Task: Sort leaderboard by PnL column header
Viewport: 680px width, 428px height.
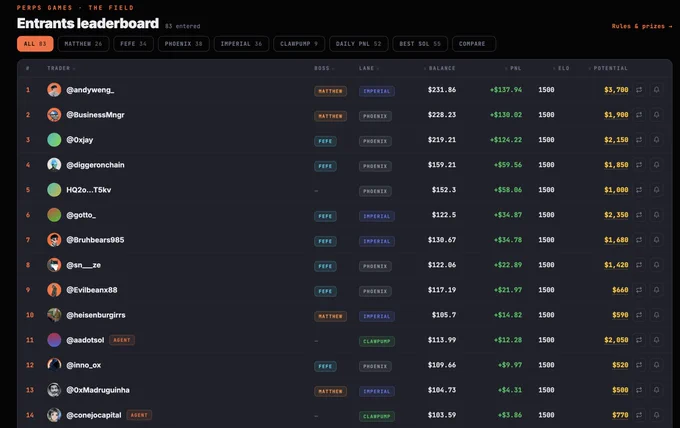Action: click(x=513, y=68)
